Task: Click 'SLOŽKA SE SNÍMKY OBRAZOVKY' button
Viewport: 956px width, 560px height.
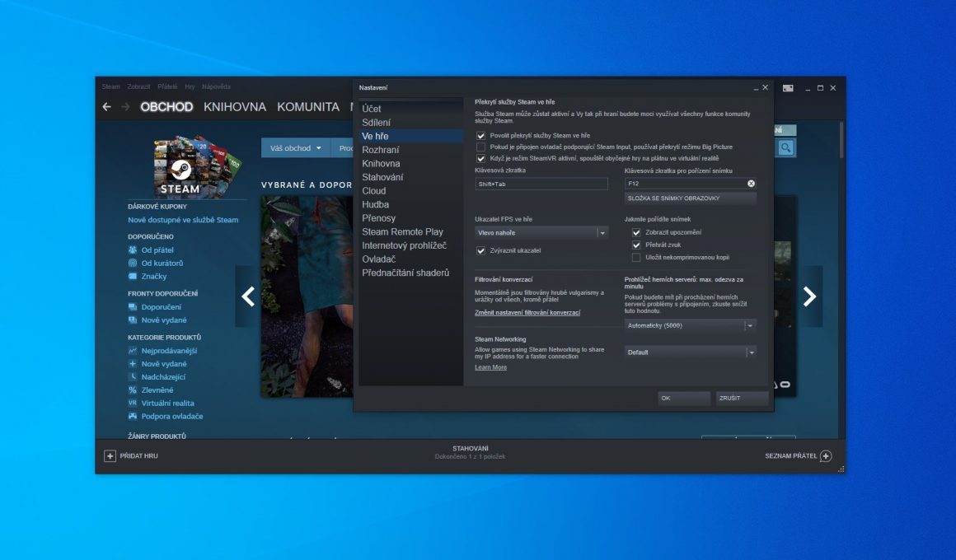Action: pyautogui.click(x=690, y=198)
